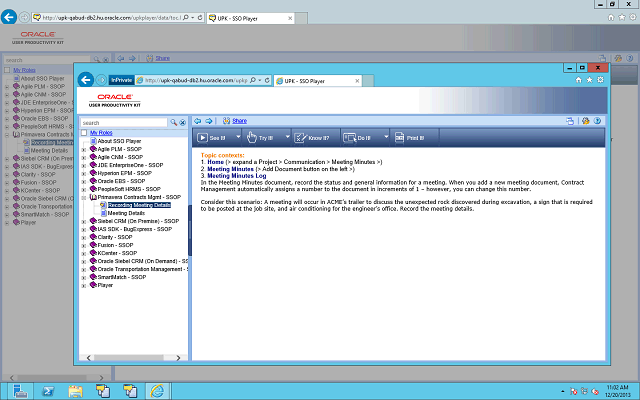The height and width of the screenshot is (400, 640).
Task: Select Meeting Details topic in tree
Action: [127, 213]
